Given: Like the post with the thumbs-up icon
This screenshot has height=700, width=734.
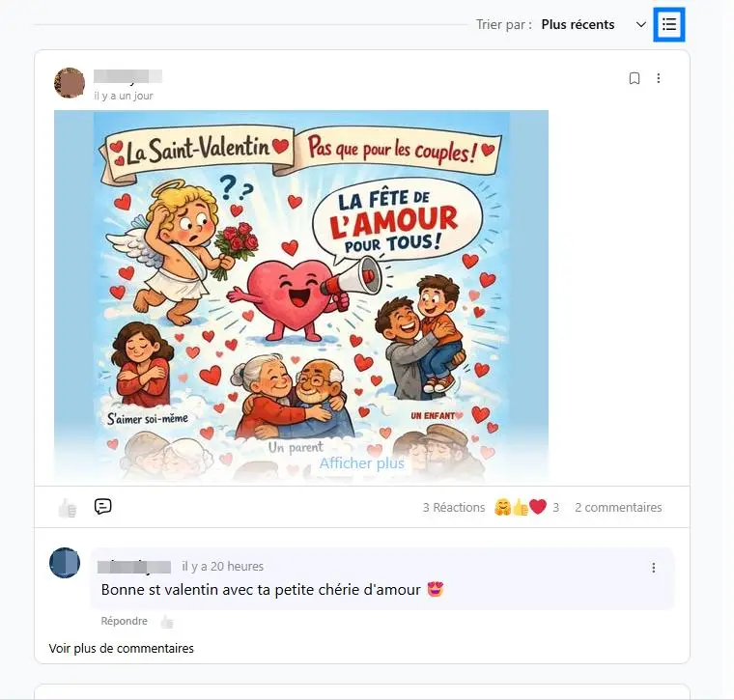Looking at the screenshot, I should 68,508.
